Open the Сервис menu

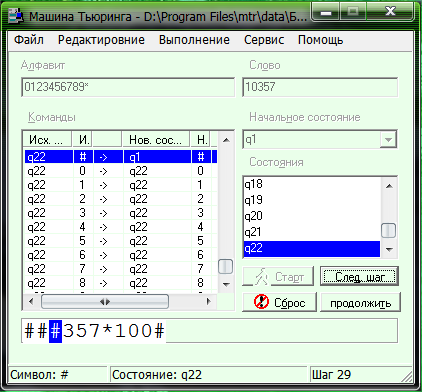coord(264,40)
